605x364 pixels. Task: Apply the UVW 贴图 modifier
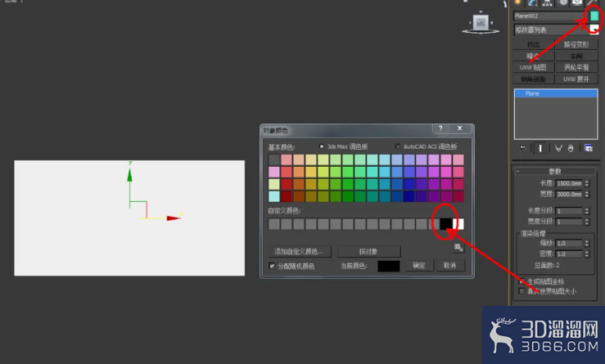click(534, 67)
